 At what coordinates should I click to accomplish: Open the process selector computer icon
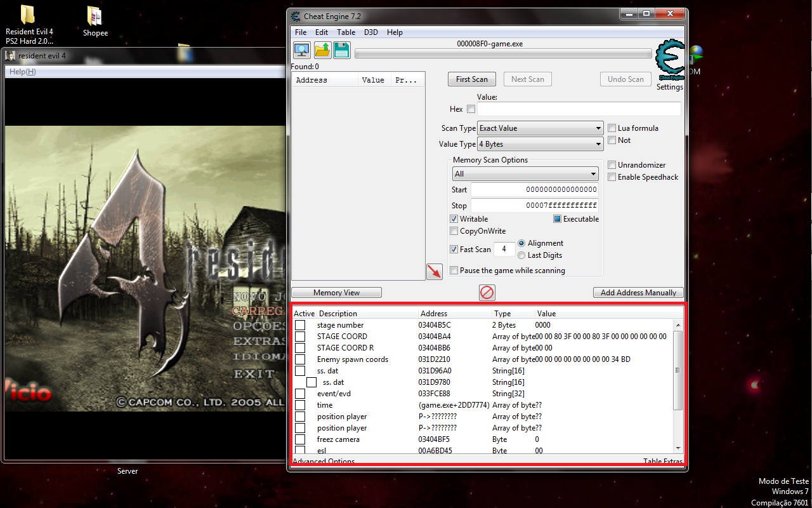302,50
